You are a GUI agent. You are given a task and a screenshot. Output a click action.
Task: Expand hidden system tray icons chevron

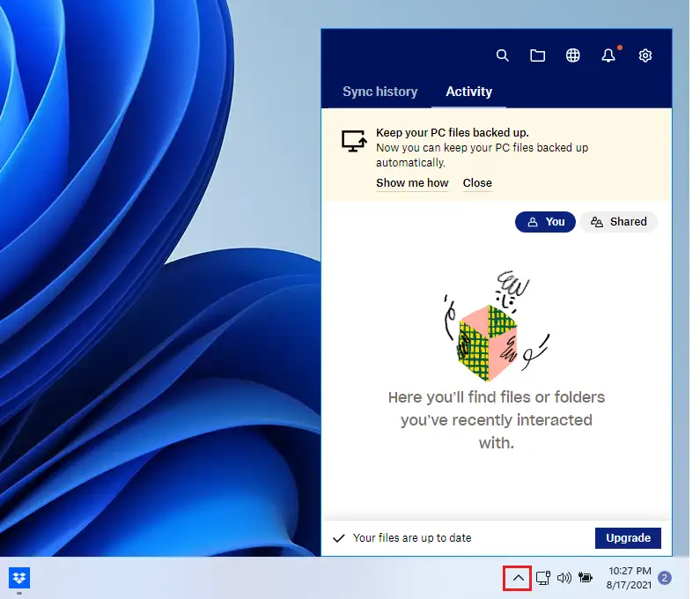(x=518, y=578)
